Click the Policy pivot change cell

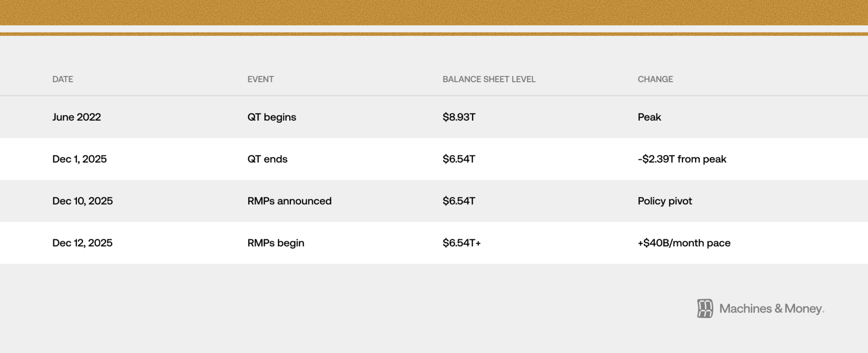click(x=665, y=201)
